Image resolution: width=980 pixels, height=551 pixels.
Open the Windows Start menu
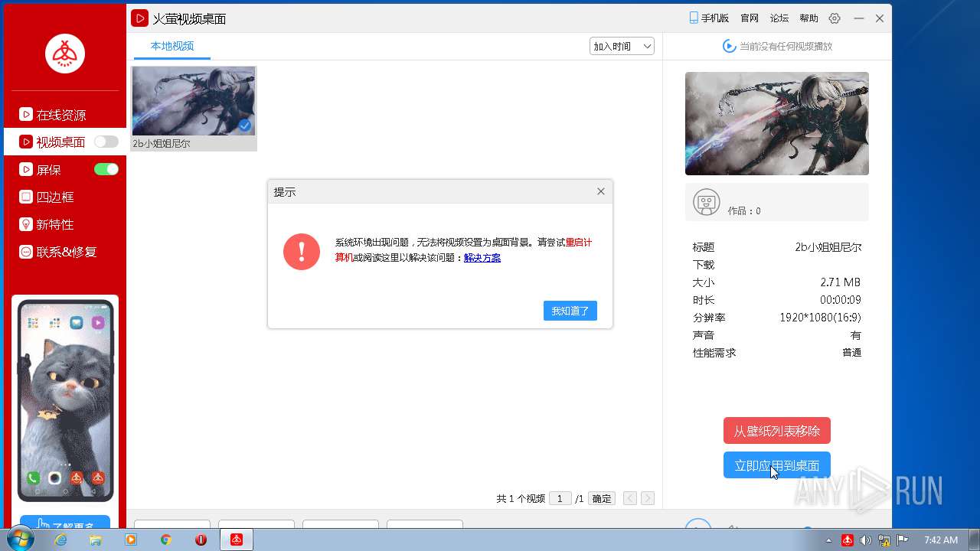tap(19, 540)
